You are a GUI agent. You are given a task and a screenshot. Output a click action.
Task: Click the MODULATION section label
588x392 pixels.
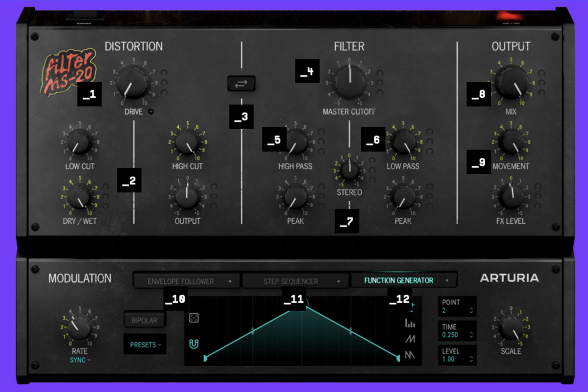(x=80, y=278)
